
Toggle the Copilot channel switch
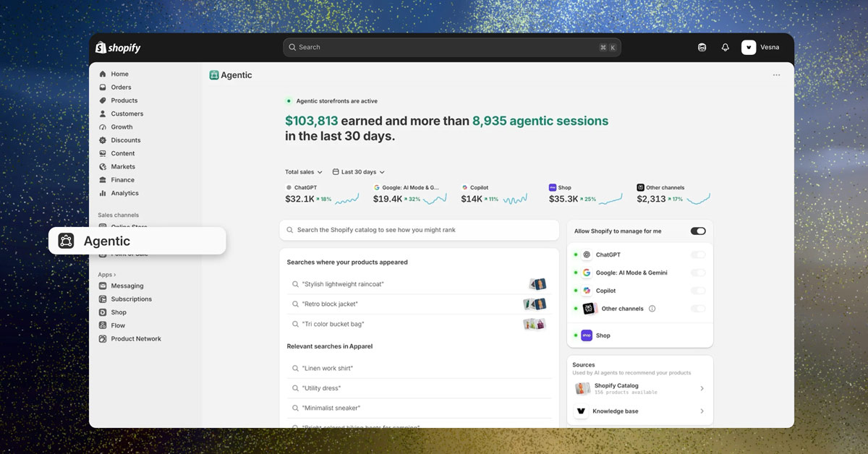pos(698,291)
